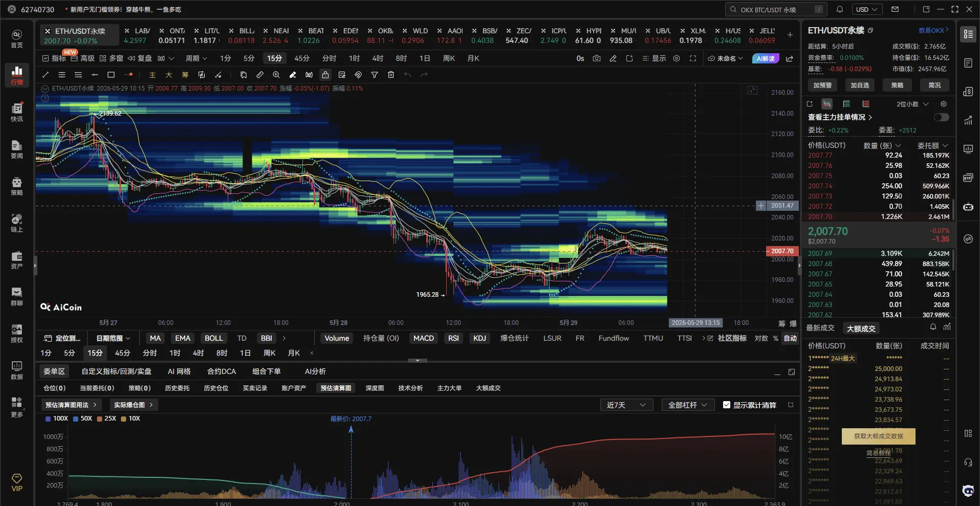
Task: Open the VIP diamond icon
Action: [17, 482]
